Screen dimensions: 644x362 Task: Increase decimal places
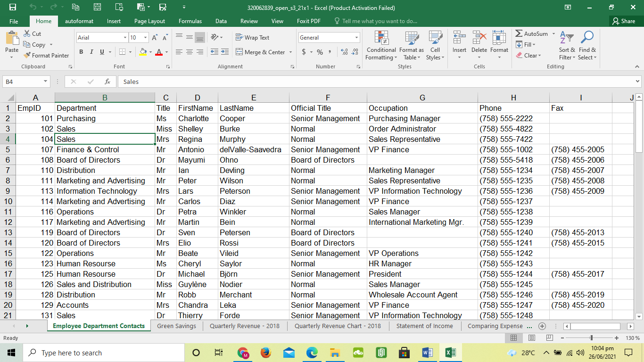pyautogui.click(x=344, y=52)
